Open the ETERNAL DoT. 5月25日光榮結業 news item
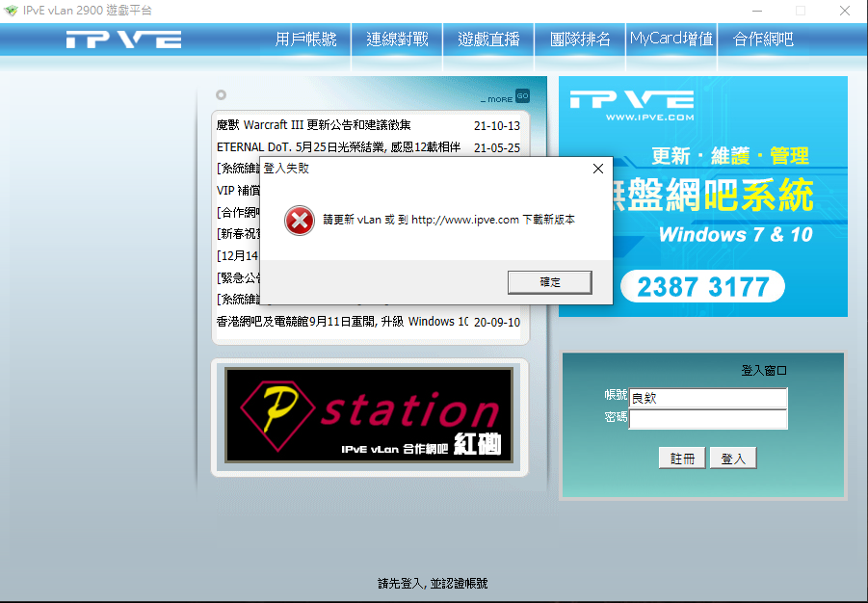Viewport: 868px width, 603px height. tap(338, 147)
